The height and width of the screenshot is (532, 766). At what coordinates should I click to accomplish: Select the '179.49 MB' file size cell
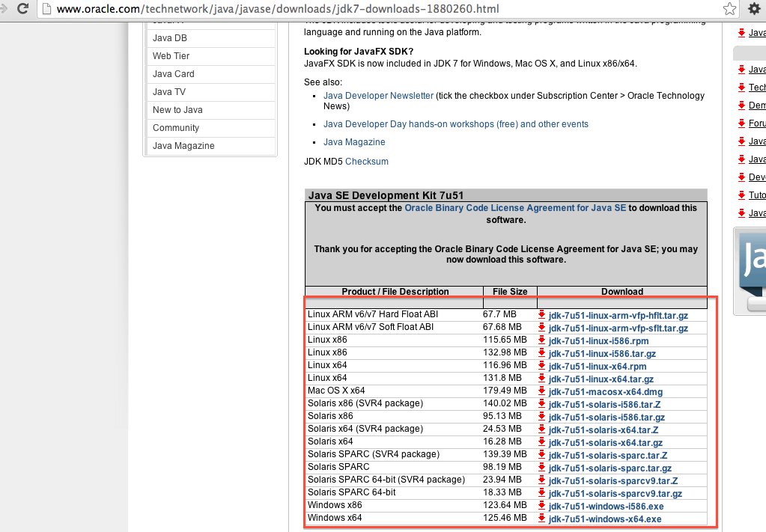(505, 391)
